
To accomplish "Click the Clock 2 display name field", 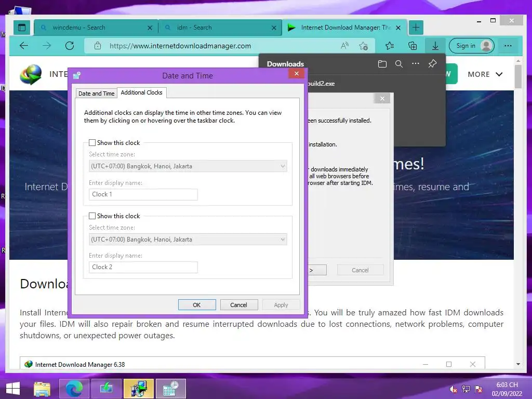I will click(143, 267).
